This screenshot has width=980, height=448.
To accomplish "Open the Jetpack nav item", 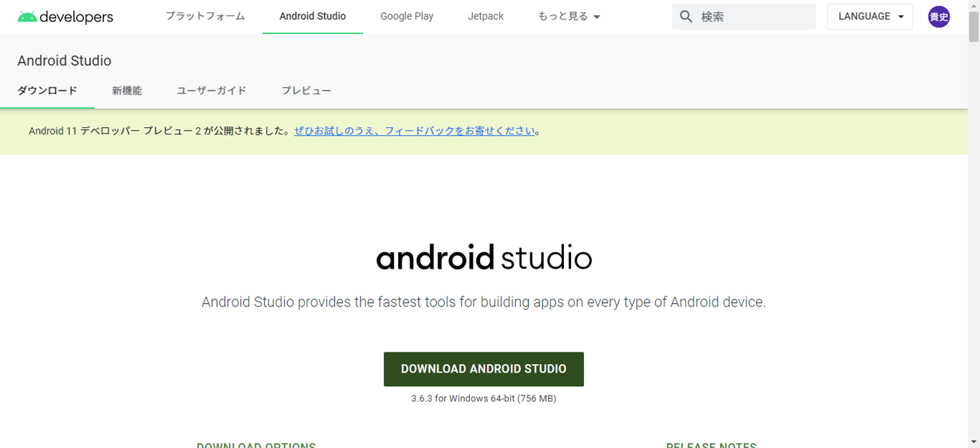I will click(486, 17).
